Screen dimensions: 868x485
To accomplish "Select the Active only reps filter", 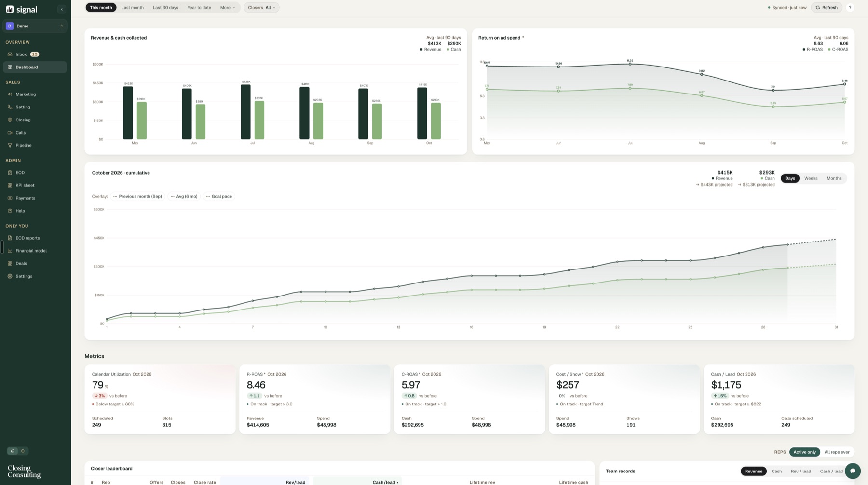I will click(805, 452).
